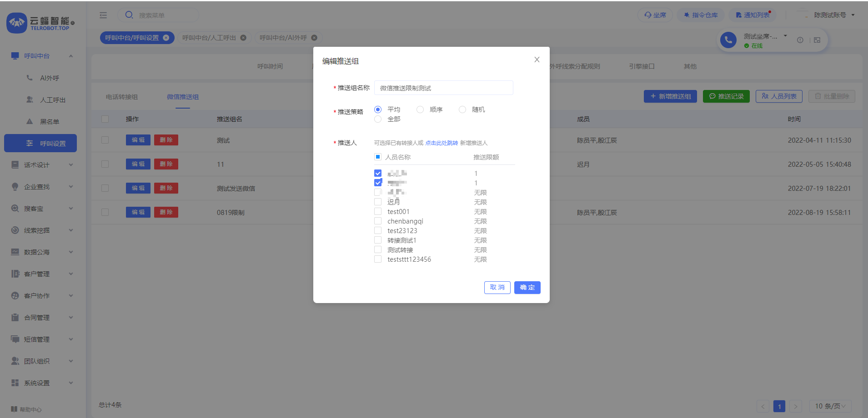Expand the 系统设置 sidebar menu

point(71,383)
